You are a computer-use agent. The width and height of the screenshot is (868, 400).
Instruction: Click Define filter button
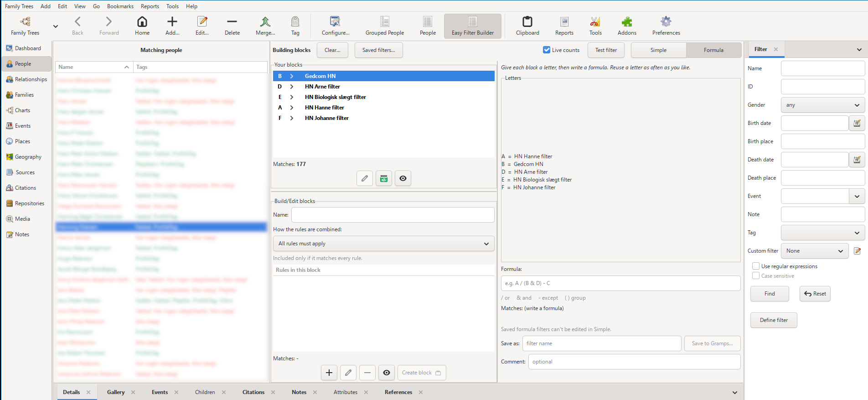(x=774, y=320)
